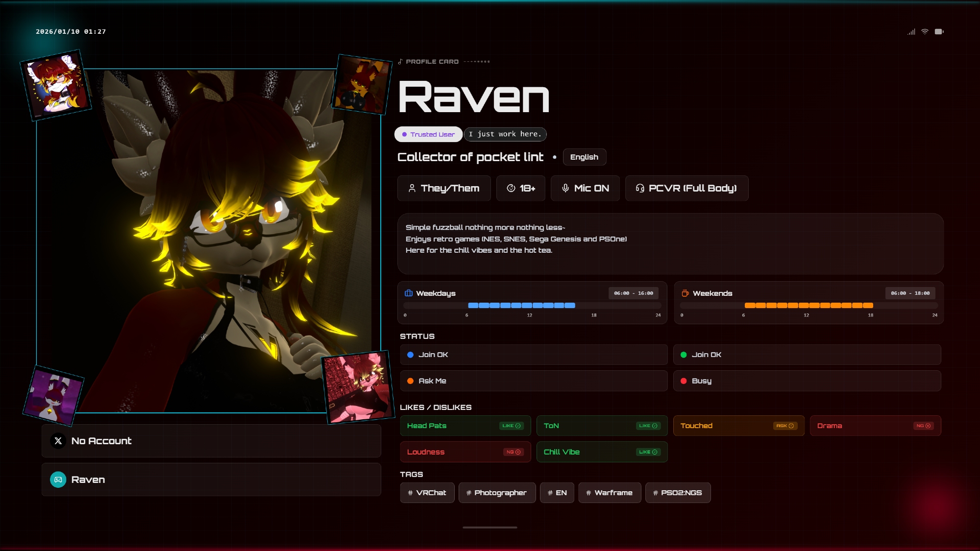
Task: Click the X (Twitter) logo icon
Action: click(x=58, y=441)
